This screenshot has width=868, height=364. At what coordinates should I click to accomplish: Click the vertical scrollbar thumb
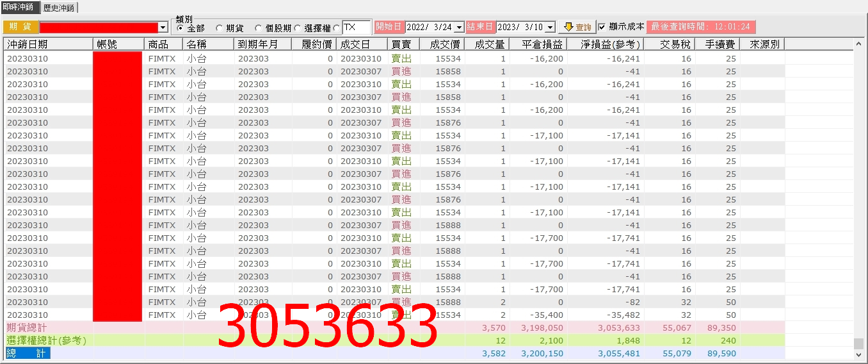point(858,343)
